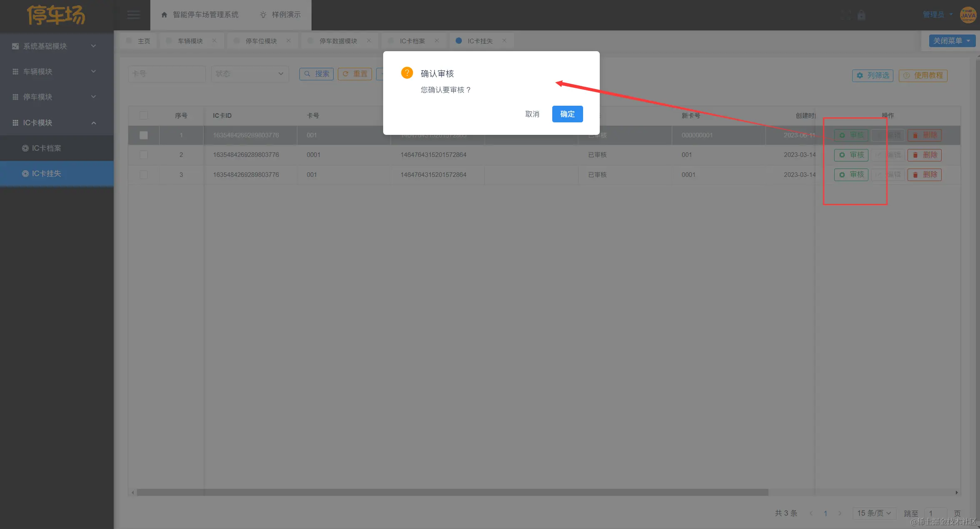
Task: Toggle the select-all header checkbox
Action: [x=144, y=115]
